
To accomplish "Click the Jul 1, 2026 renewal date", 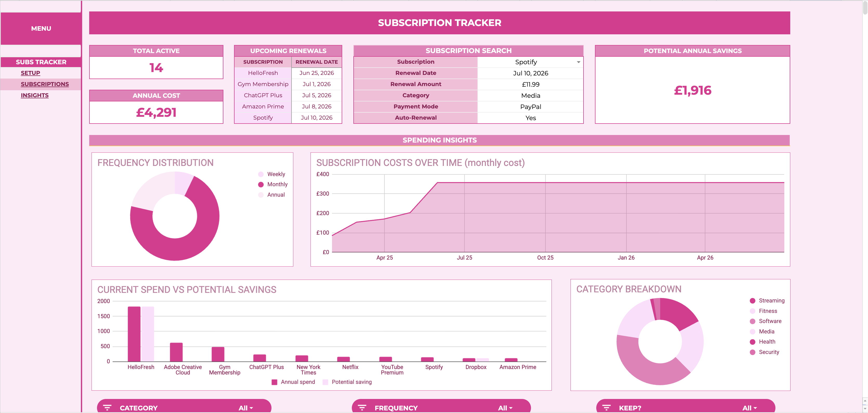I will 316,84.
